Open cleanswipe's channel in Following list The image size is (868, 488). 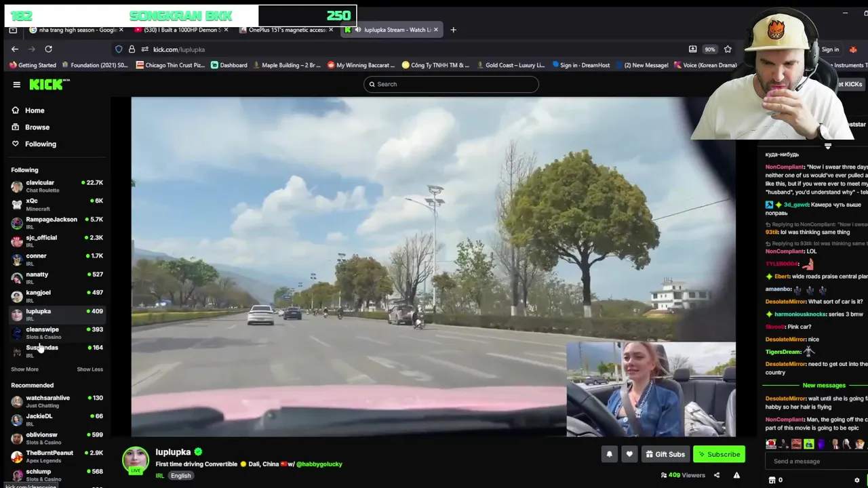[57, 332]
